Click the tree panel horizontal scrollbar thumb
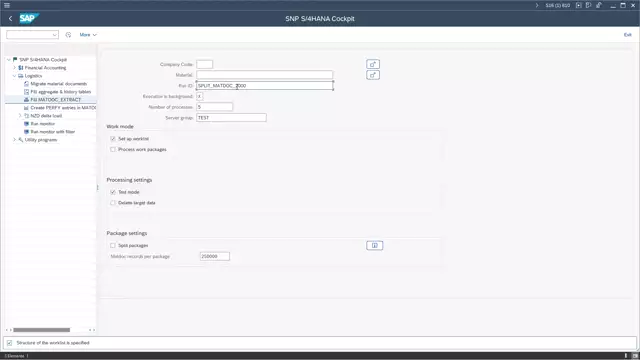 tap(42, 330)
